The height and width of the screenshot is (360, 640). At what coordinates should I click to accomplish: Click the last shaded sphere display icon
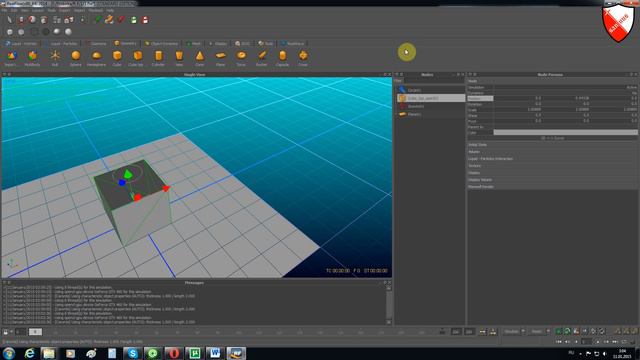68,31
